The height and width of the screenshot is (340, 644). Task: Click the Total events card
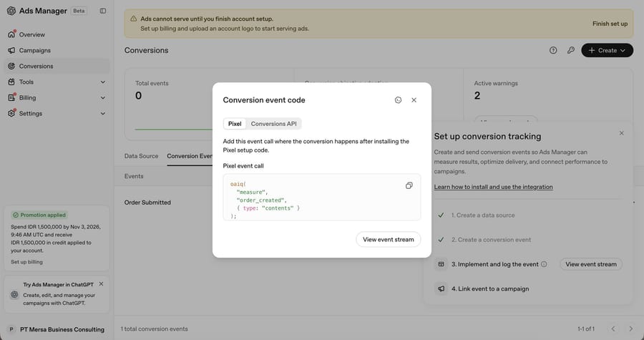click(168, 105)
